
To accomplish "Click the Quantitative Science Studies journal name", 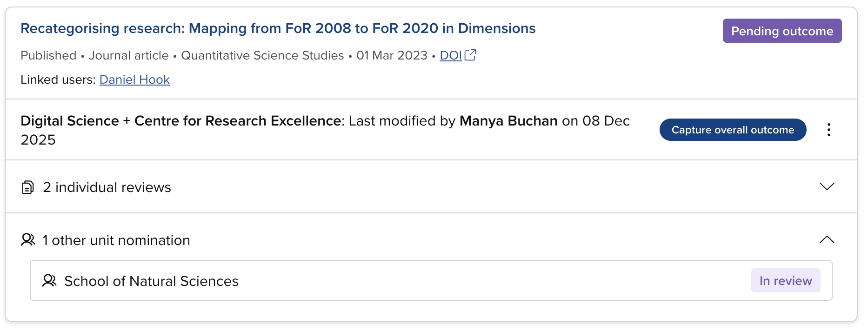I will pos(262,55).
